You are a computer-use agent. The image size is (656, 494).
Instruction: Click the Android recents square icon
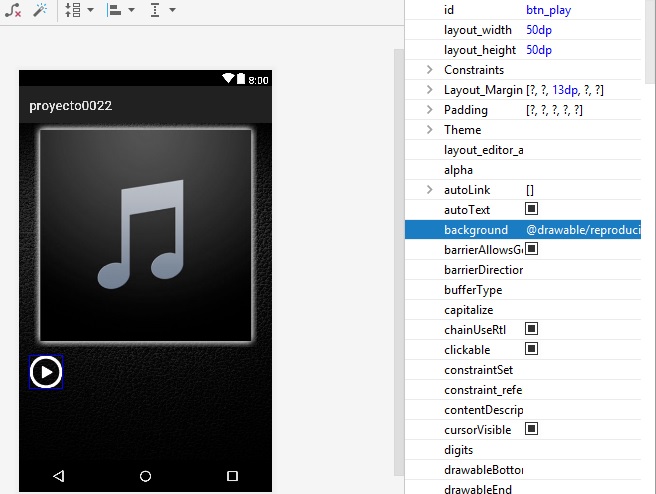(232, 476)
